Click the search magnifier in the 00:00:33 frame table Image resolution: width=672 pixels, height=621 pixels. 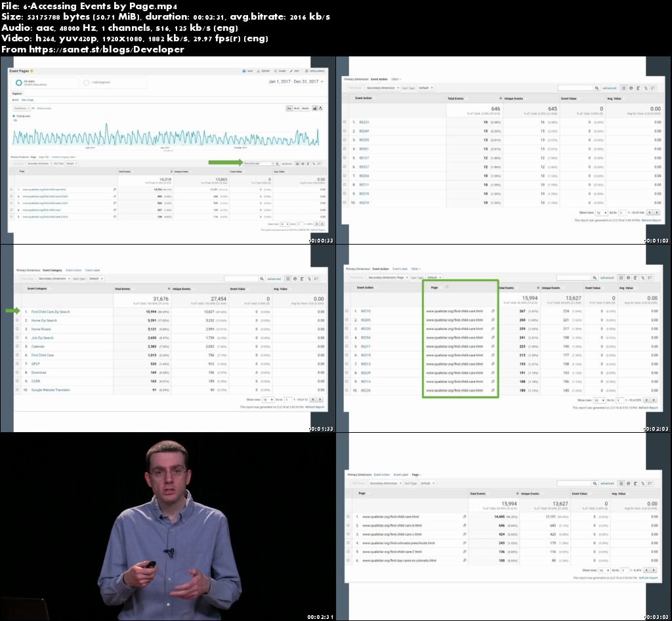click(x=278, y=163)
